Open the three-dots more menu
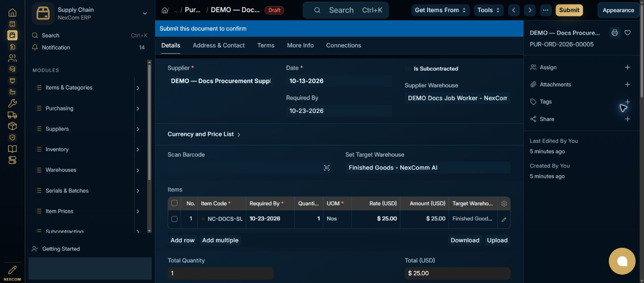Screen dimensions: 644x283 pyautogui.click(x=545, y=10)
